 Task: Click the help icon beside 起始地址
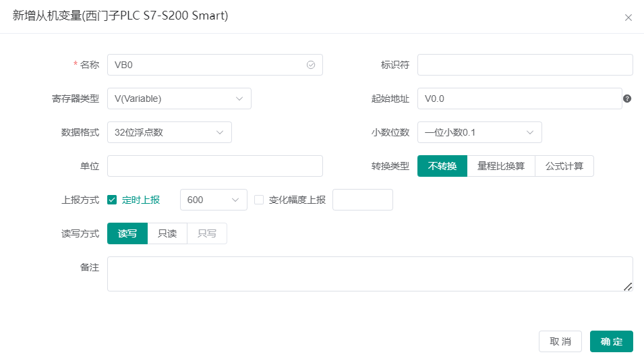627,99
